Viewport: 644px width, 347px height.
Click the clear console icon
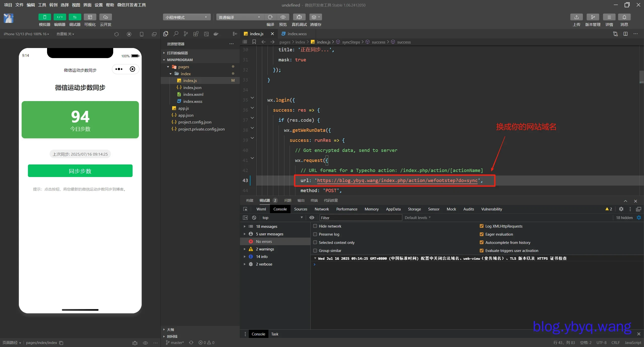254,218
